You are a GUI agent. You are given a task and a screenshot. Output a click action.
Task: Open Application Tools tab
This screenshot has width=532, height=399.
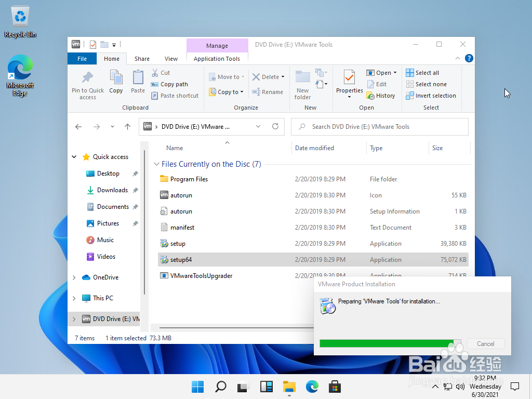217,59
